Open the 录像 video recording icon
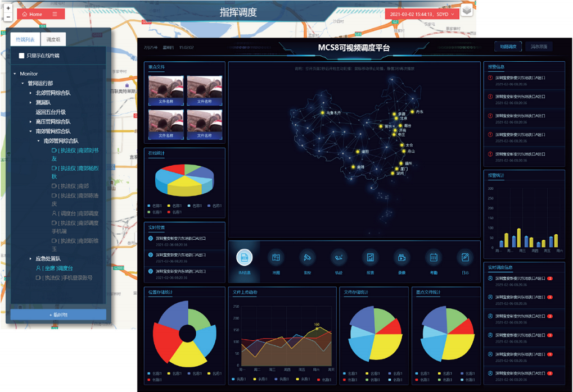The width and height of the screenshot is (573, 392). pyautogui.click(x=402, y=258)
